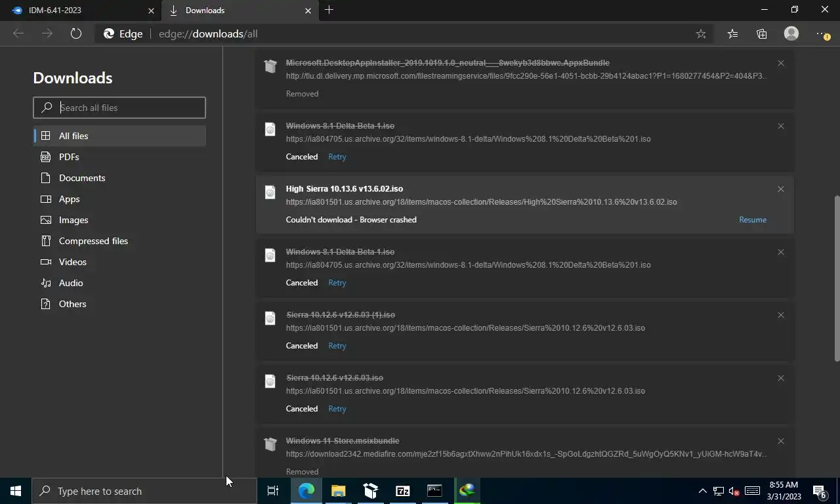Viewport: 840px width, 504px height.
Task: Open a new browser tab
Action: click(x=329, y=10)
